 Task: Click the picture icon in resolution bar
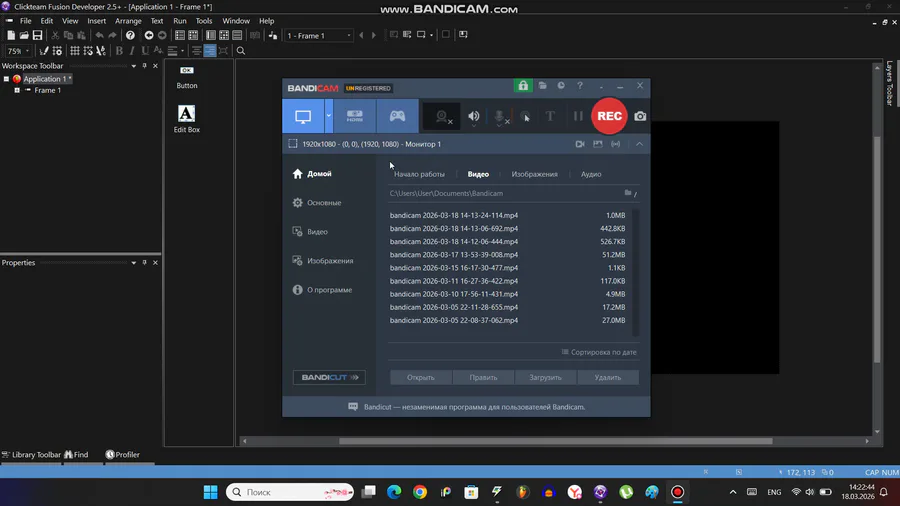click(x=598, y=144)
